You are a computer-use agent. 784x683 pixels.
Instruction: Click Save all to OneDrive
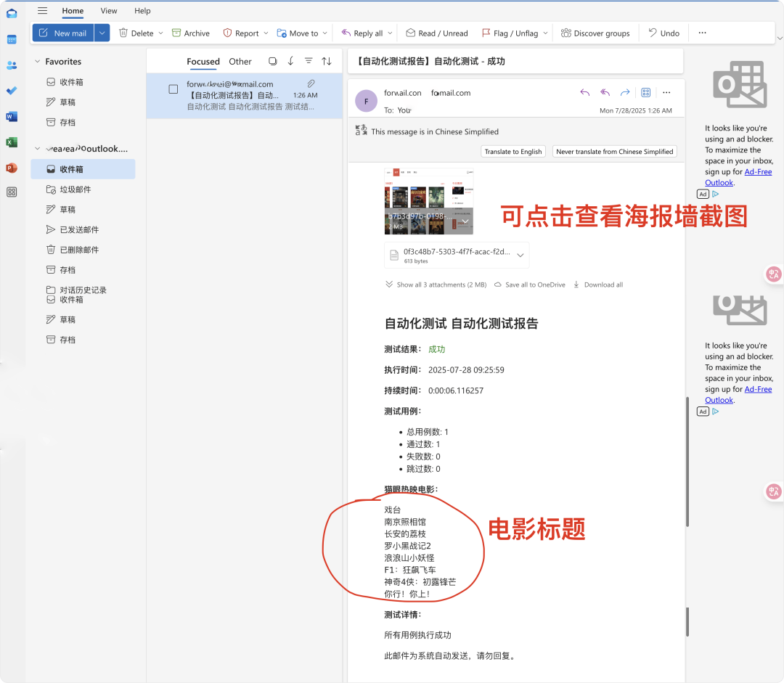530,285
